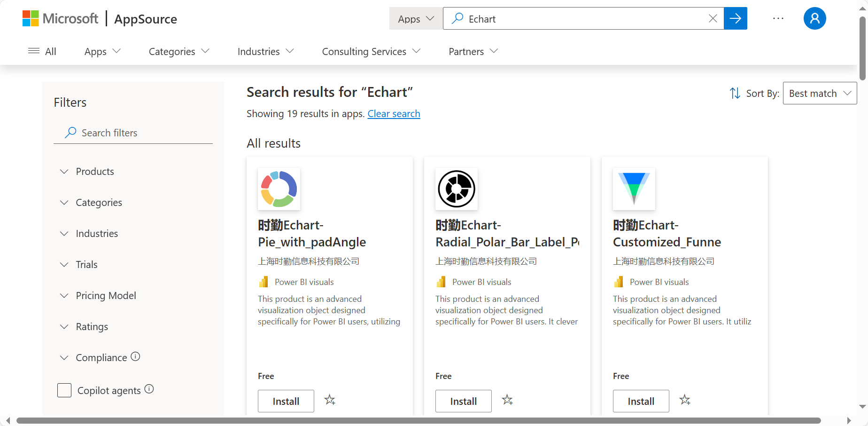Open the Pie_with_padAngle app title
The width and height of the screenshot is (868, 426).
[312, 234]
